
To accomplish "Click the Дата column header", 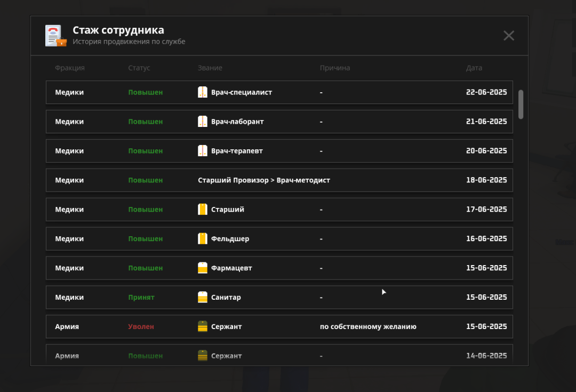I will 474,68.
